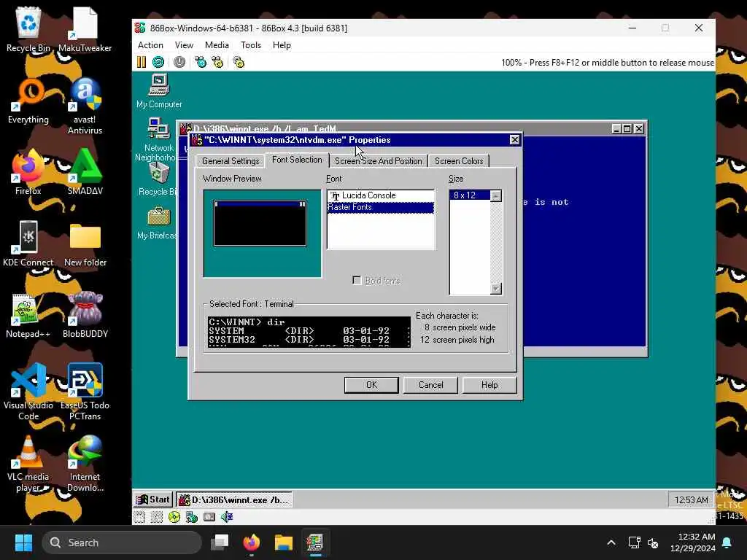Image resolution: width=747 pixels, height=560 pixels.
Task: Open 86Box settings gear icon
Action: pos(239,62)
